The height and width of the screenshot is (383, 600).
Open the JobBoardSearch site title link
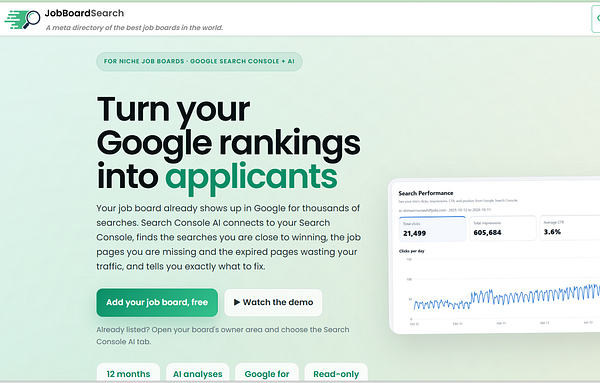[84, 13]
